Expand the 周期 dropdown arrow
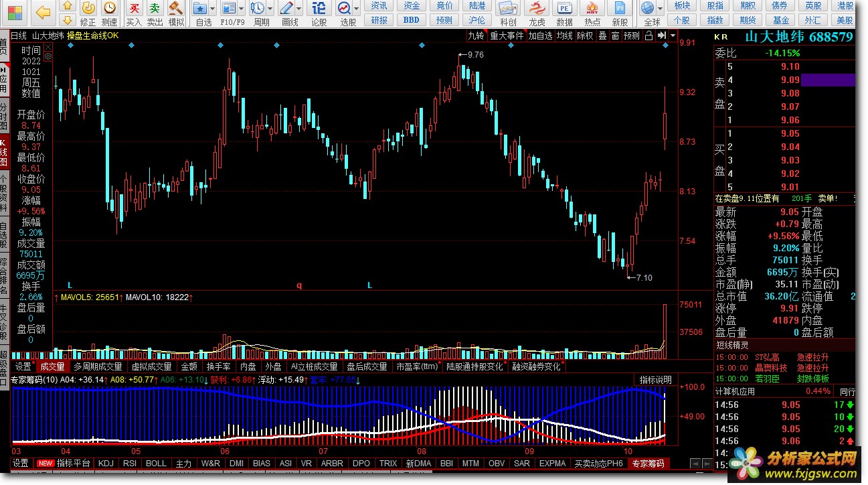The width and height of the screenshot is (868, 485). click(270, 9)
